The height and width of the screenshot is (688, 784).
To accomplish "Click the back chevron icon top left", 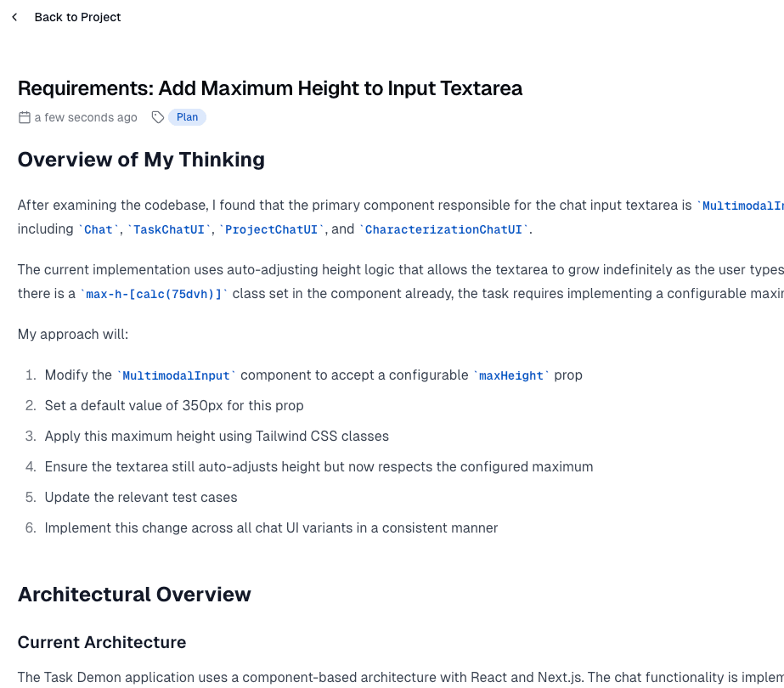I will tap(14, 16).
